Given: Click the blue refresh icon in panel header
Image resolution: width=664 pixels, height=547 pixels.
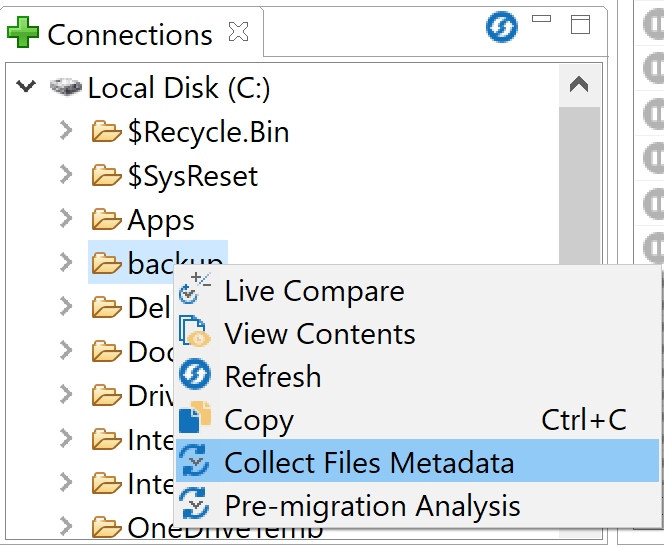Looking at the screenshot, I should [501, 27].
